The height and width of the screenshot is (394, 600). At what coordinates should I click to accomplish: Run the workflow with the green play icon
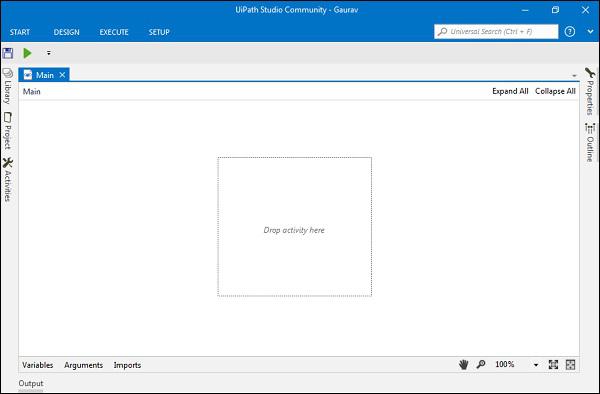coord(28,53)
